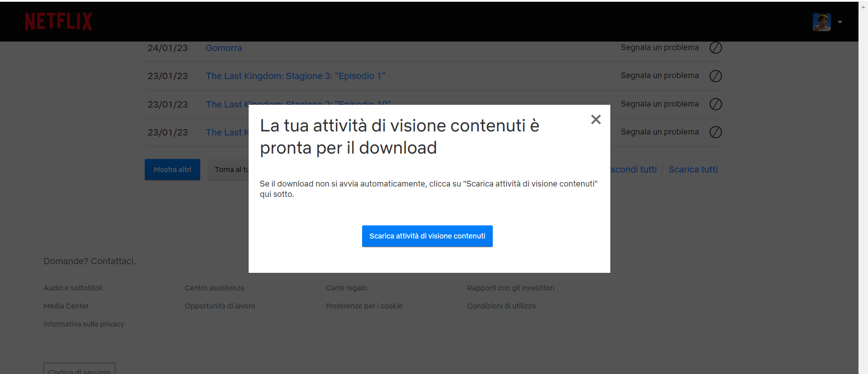
Task: Open The Last Kingdom Stagione 3 Episodio 1 link
Action: point(295,76)
